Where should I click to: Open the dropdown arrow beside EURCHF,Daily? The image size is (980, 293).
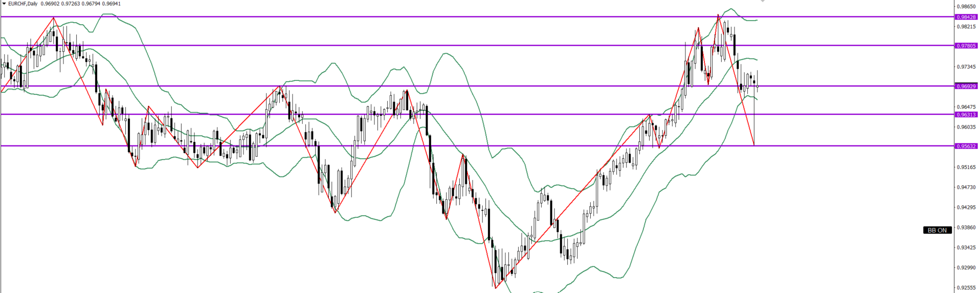point(4,4)
